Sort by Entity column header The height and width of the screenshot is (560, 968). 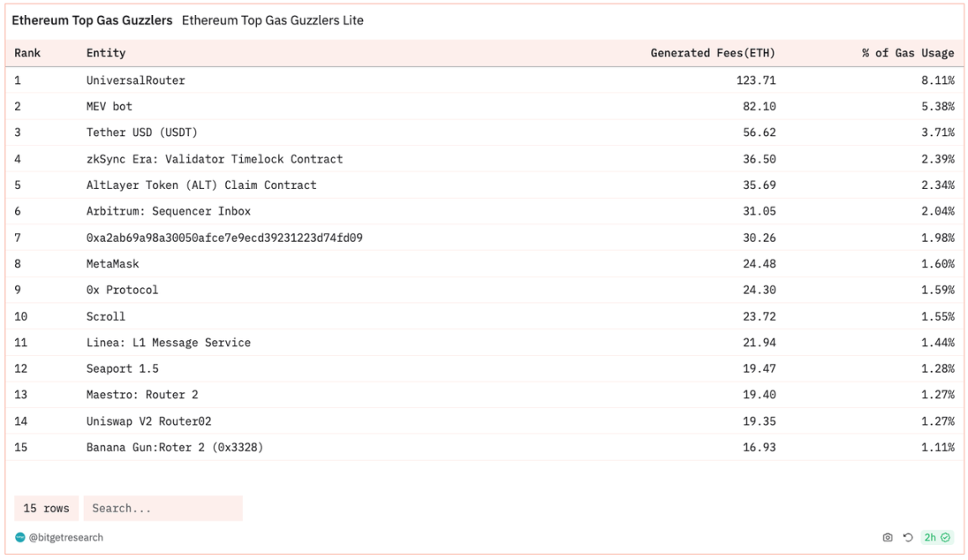(106, 53)
